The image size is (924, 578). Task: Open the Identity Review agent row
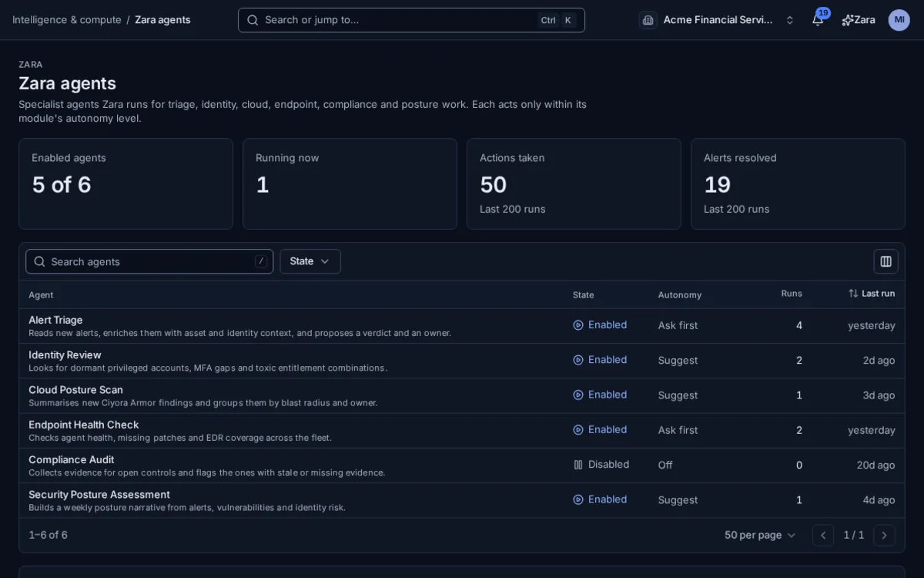click(462, 361)
